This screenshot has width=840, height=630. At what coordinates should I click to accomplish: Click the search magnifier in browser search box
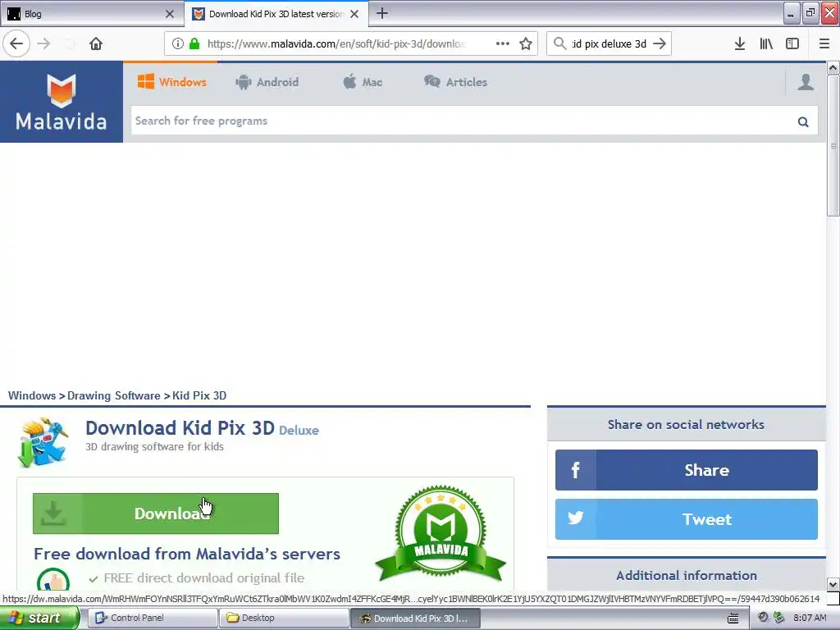tap(559, 44)
